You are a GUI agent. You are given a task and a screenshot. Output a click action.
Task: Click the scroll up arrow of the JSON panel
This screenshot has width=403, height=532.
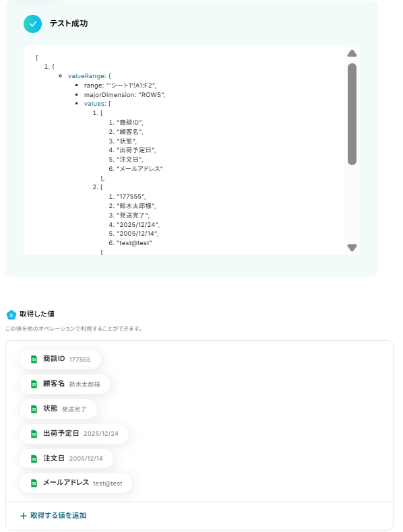point(352,53)
